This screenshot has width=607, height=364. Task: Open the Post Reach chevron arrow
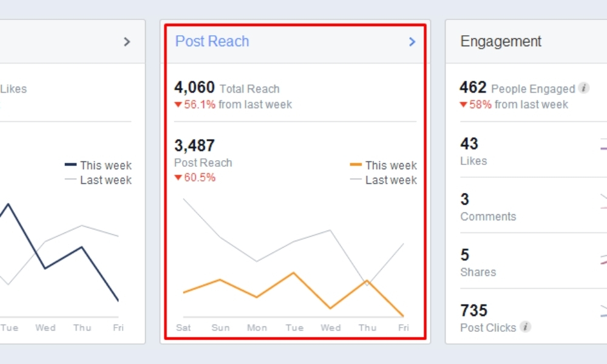[412, 42]
